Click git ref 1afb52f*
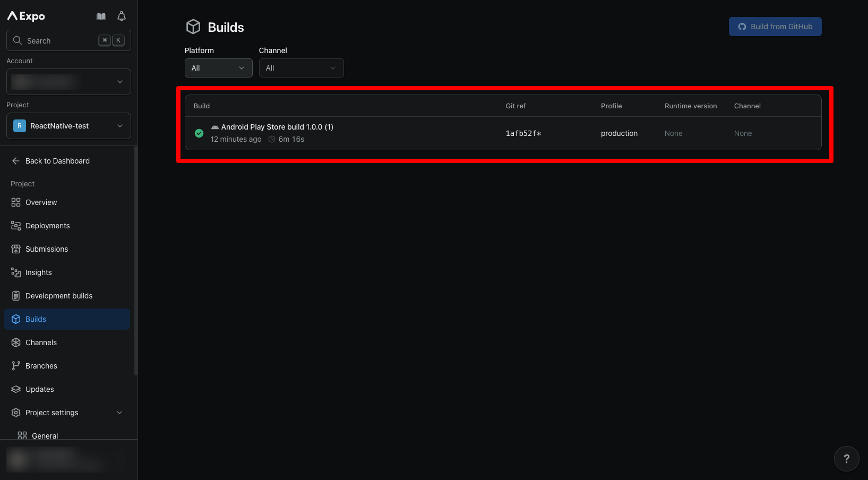The image size is (868, 480). (x=523, y=133)
